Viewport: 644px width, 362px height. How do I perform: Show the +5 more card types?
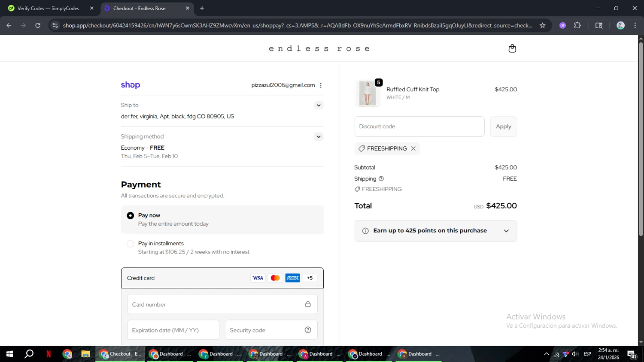(310, 278)
